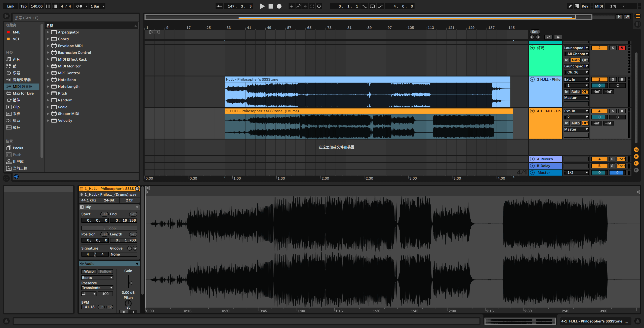Toggle the Draw Mode pencil icon
644x328 pixels.
tap(570, 6)
